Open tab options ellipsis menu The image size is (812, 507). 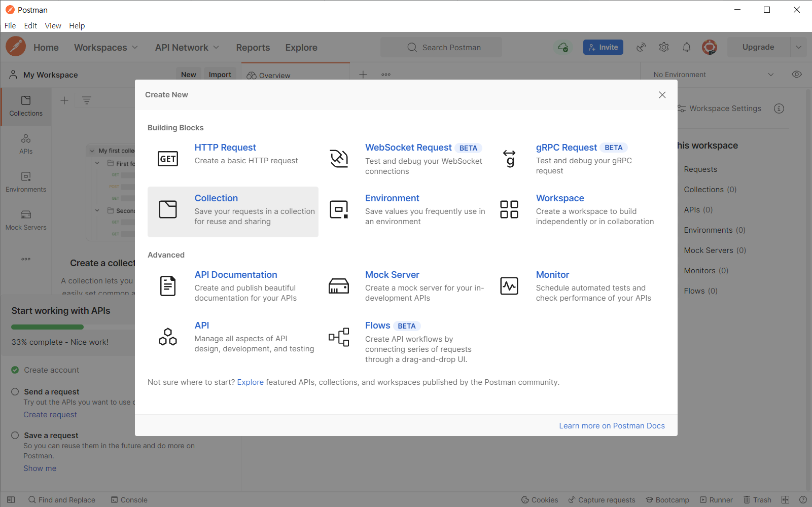pos(386,75)
